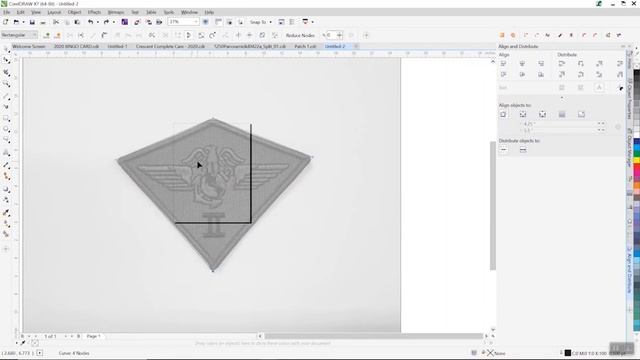The height and width of the screenshot is (360, 640).
Task: Click the curve smoothness input field
Action: [x=331, y=36]
